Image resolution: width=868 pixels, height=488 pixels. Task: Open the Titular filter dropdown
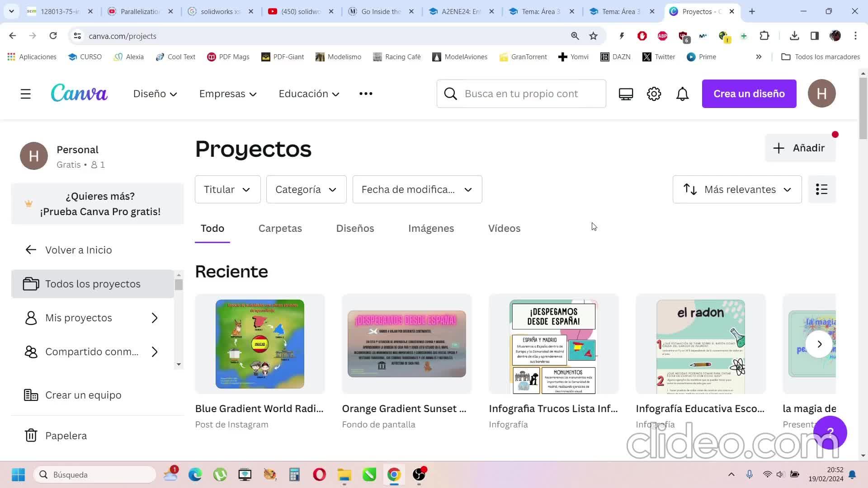pos(227,189)
